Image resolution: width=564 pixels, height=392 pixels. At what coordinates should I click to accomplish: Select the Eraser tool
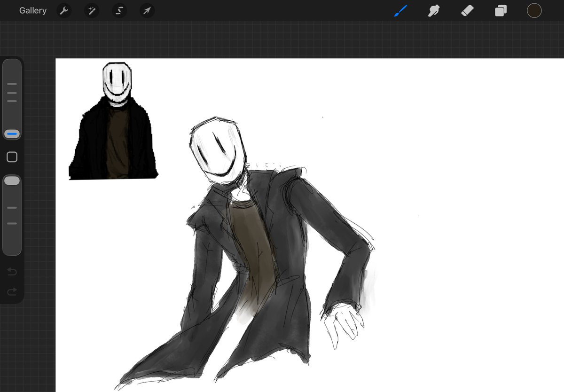pos(467,10)
